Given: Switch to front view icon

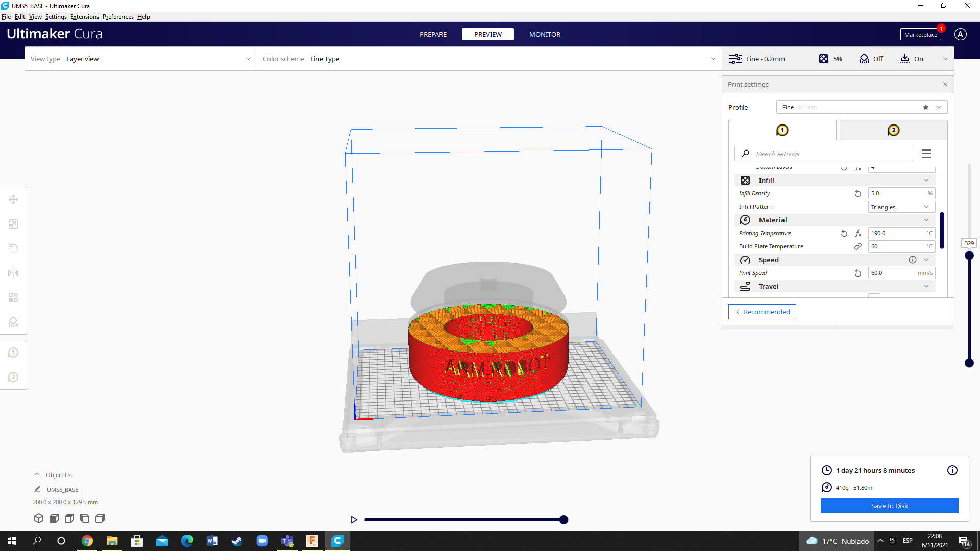Looking at the screenshot, I should coord(54,518).
